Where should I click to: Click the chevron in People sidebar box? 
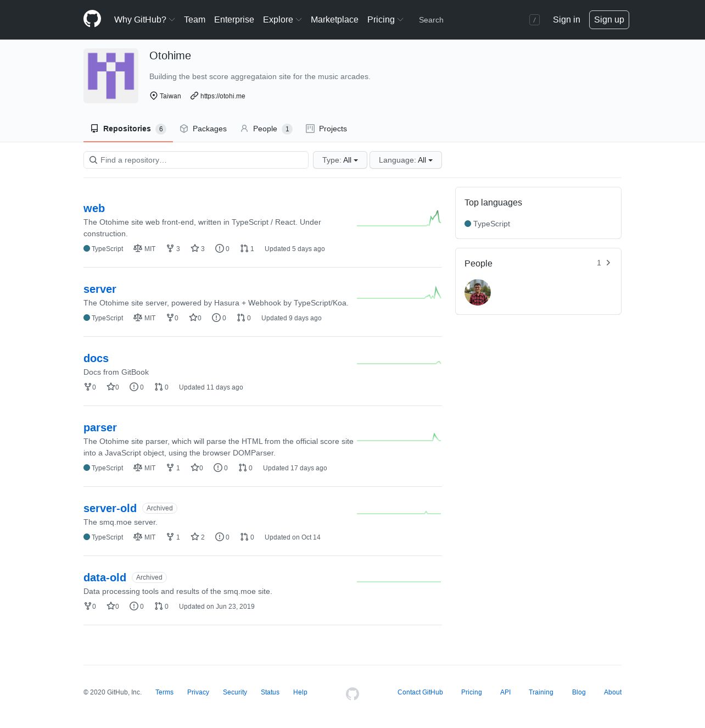tap(608, 263)
